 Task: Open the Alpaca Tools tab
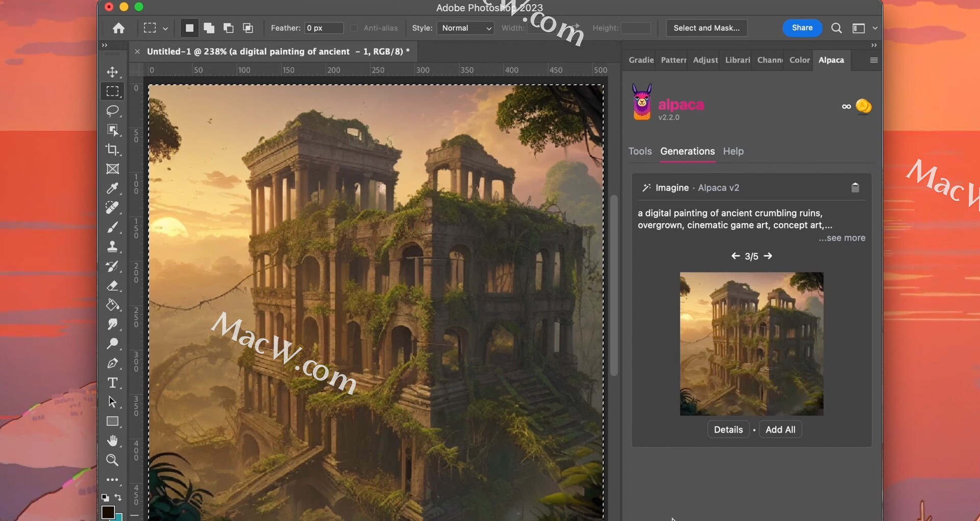click(x=640, y=151)
